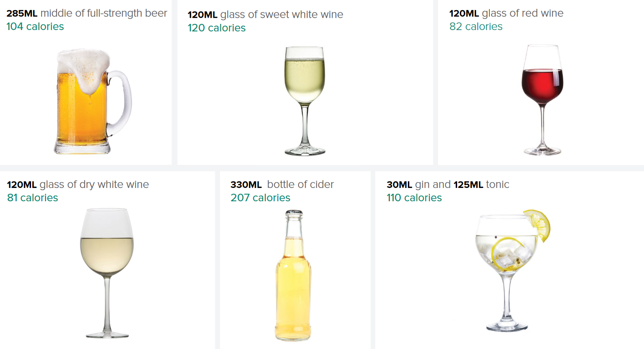Click the "81 calories" text
Screen dimensions: 644x349
coord(32,198)
